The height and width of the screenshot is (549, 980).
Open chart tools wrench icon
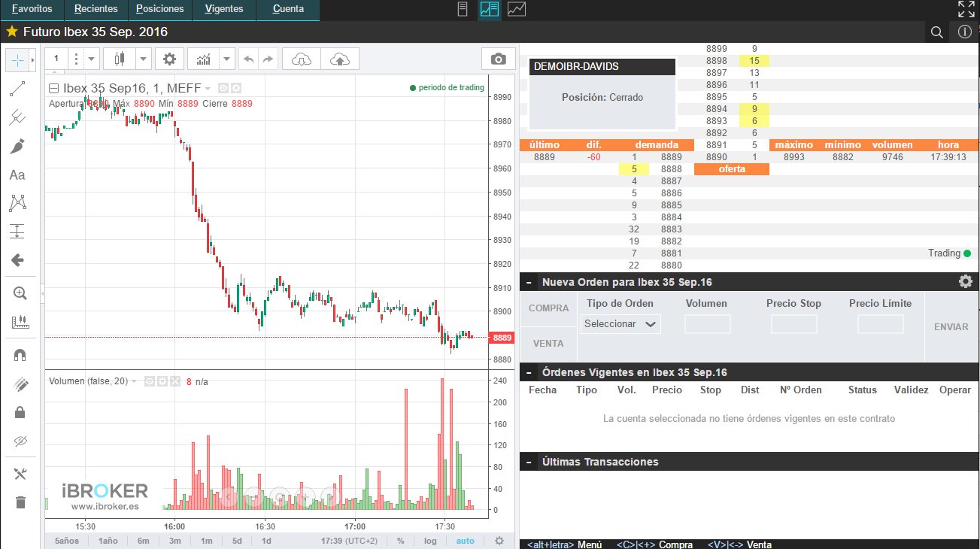click(x=20, y=474)
